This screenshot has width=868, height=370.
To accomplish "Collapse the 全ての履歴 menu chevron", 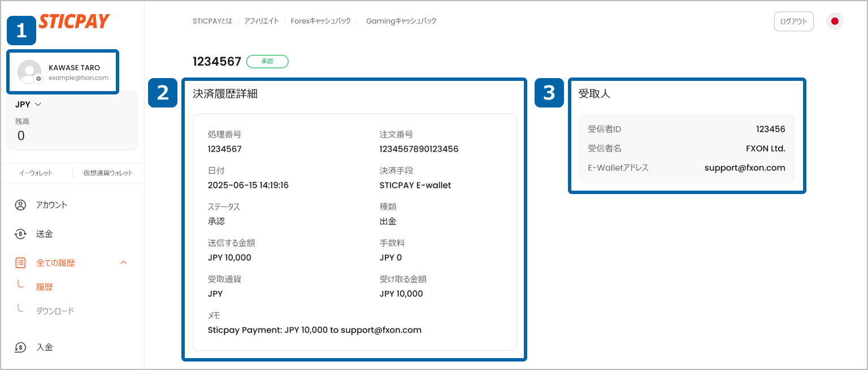I will point(124,263).
